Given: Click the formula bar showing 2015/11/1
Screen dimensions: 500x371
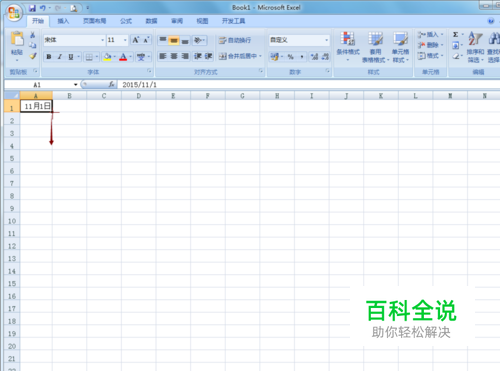Looking at the screenshot, I should (308, 85).
